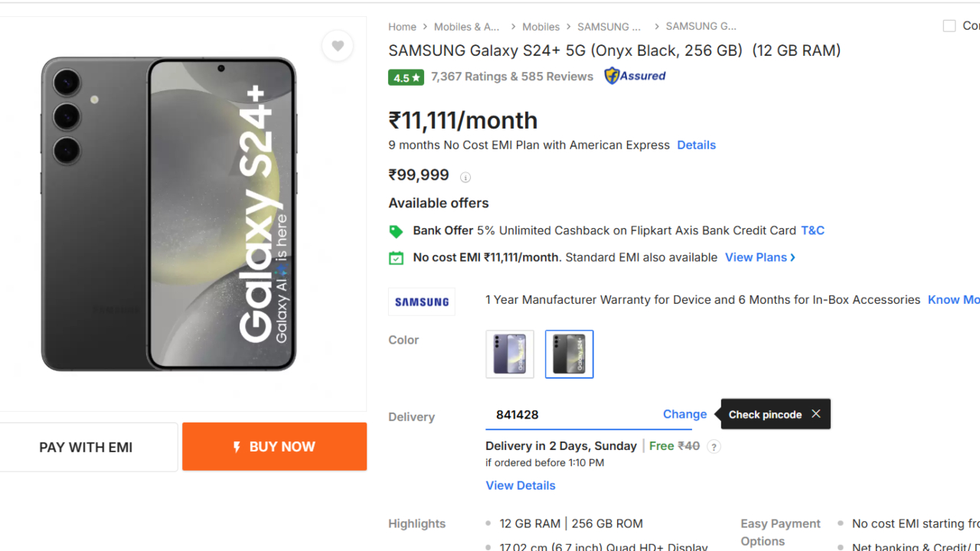Click the green 4.5 star rating badge

[x=406, y=77]
